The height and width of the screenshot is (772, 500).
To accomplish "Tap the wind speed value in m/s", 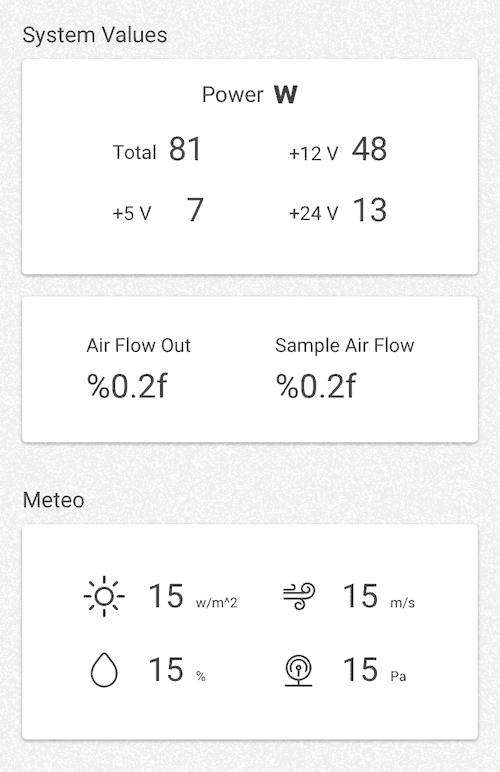I will 360,596.
